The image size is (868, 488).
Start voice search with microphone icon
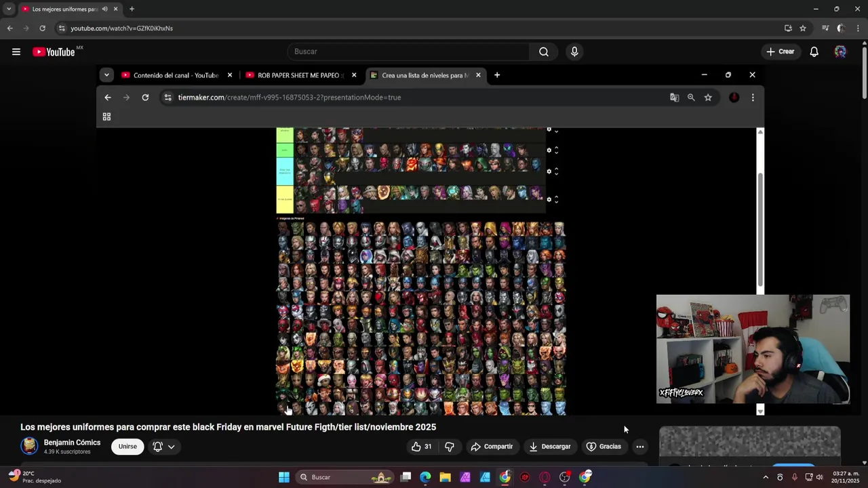tap(574, 52)
